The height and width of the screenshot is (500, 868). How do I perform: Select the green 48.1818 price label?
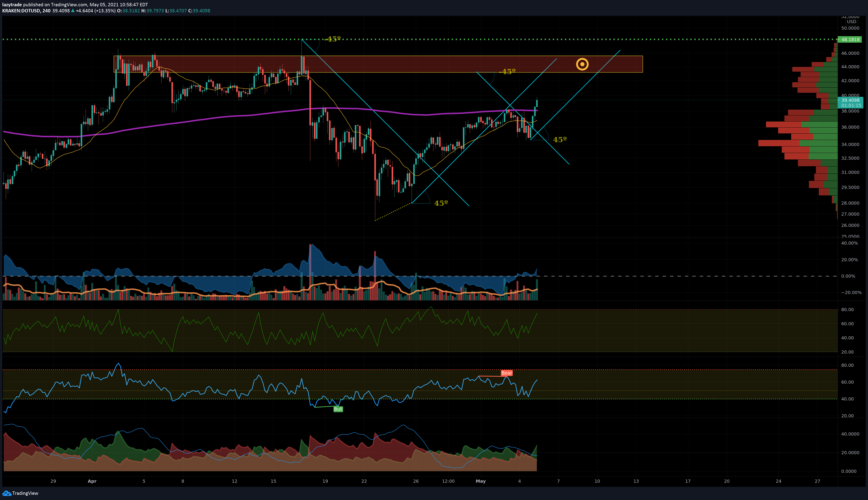[x=850, y=40]
